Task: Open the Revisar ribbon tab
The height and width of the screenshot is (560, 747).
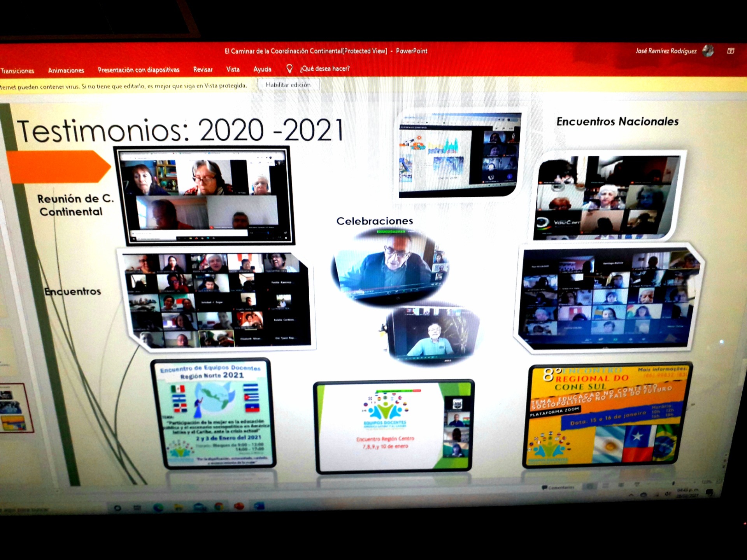Action: (203, 70)
